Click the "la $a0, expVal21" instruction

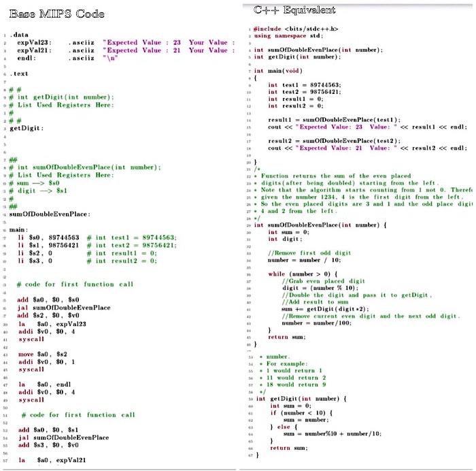pyautogui.click(x=52, y=460)
